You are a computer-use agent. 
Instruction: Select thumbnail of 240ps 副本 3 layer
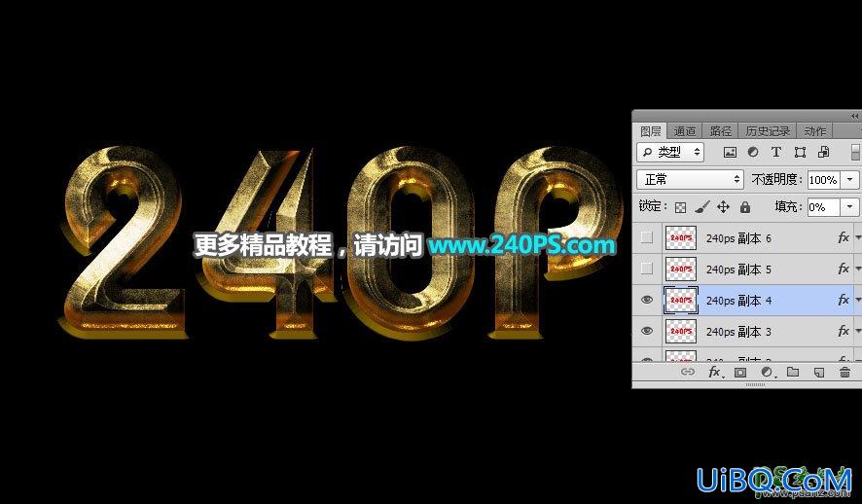(x=681, y=331)
